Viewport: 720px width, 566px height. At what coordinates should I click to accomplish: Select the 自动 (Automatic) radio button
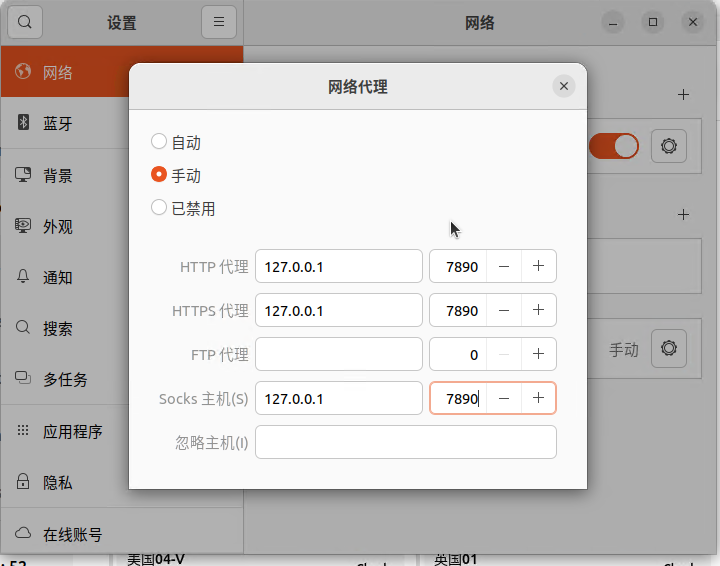(x=159, y=142)
